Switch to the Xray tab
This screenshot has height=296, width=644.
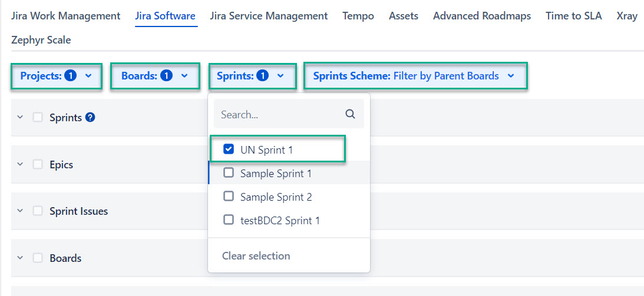click(627, 16)
